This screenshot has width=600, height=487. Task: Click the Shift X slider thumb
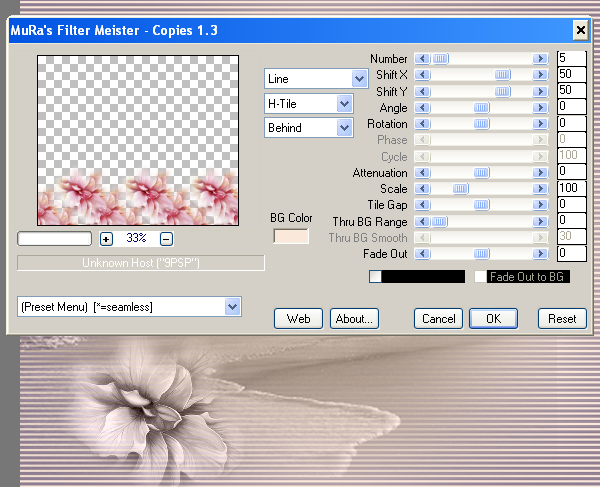click(x=502, y=75)
